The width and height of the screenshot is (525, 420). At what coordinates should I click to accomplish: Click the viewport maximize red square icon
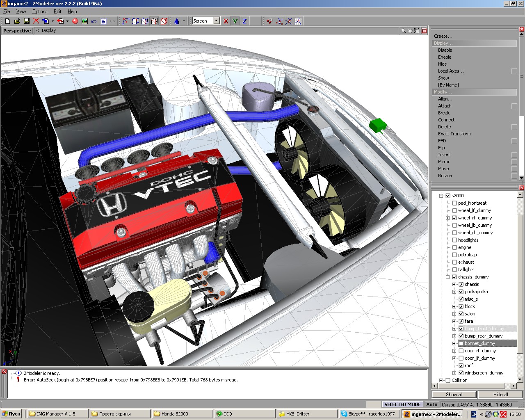(424, 31)
